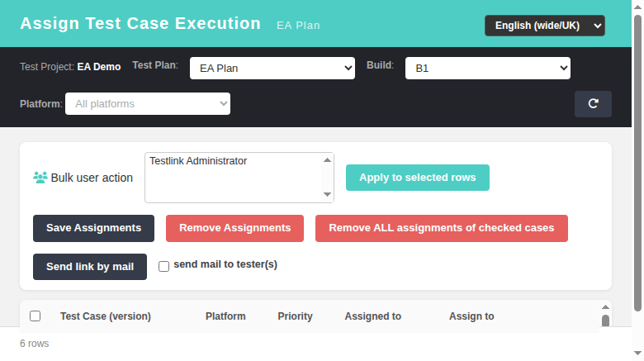This screenshot has width=644, height=361.
Task: Select Testlink Administrator in the user list
Action: point(198,161)
